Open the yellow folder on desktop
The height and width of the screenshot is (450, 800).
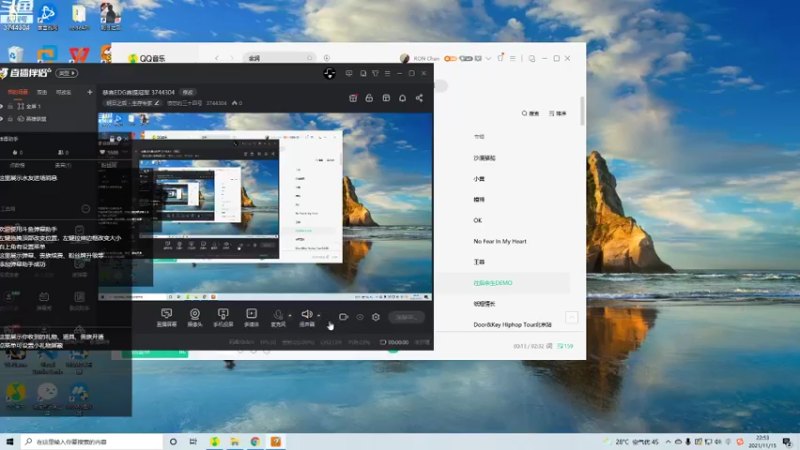[79, 16]
